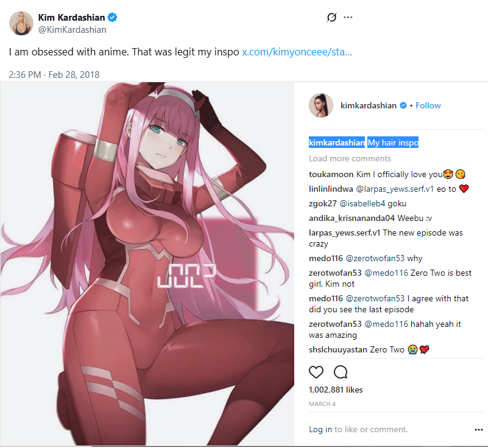Viewport: 491px width, 448px height.
Task: Open the x.com/kimyonceee quoted tweet link
Action: coord(297,52)
